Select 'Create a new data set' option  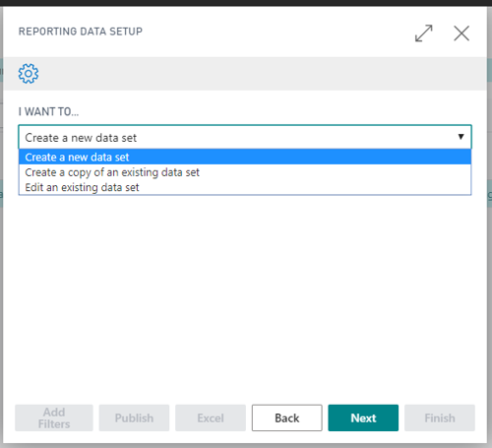point(245,157)
